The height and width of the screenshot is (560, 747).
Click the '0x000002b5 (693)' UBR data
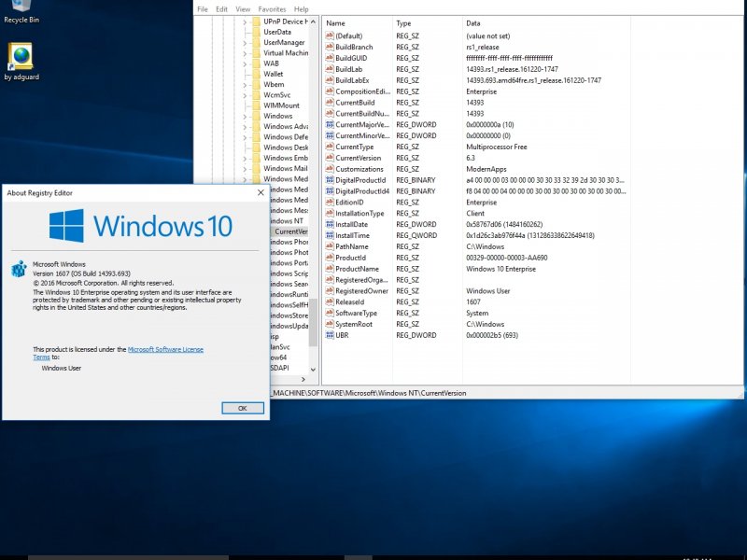(x=492, y=335)
